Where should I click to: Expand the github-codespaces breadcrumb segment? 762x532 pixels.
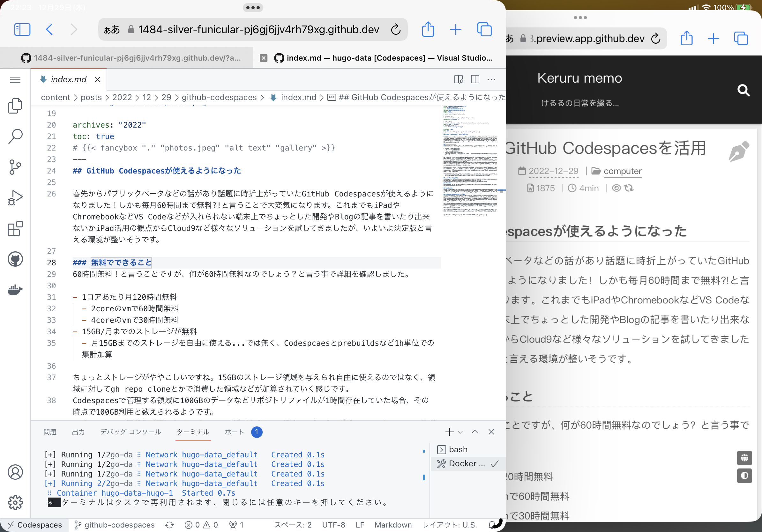[219, 97]
